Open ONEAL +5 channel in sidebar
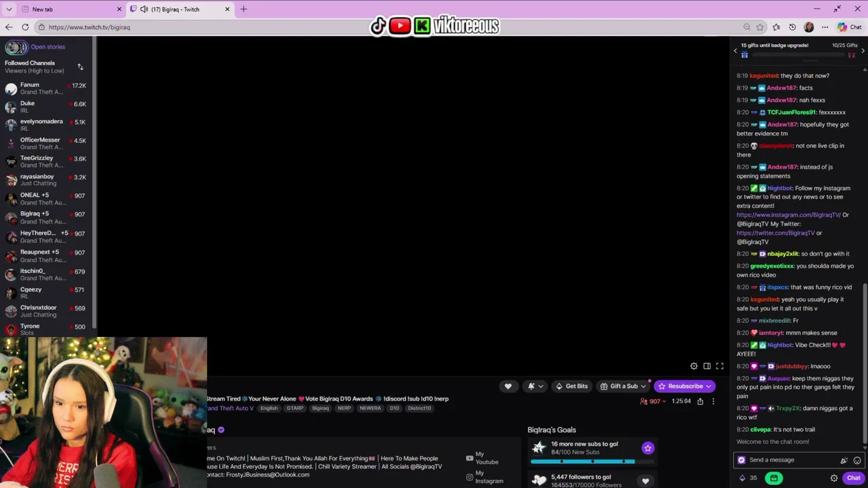Image resolution: width=868 pixels, height=488 pixels. [x=46, y=199]
